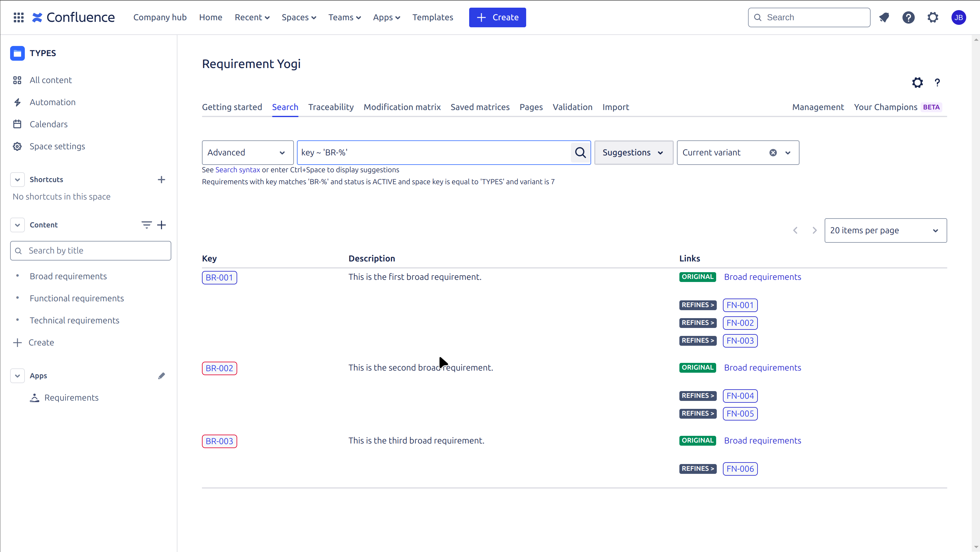Switch to the Traceability tab
Image resolution: width=980 pixels, height=552 pixels.
[x=331, y=107]
